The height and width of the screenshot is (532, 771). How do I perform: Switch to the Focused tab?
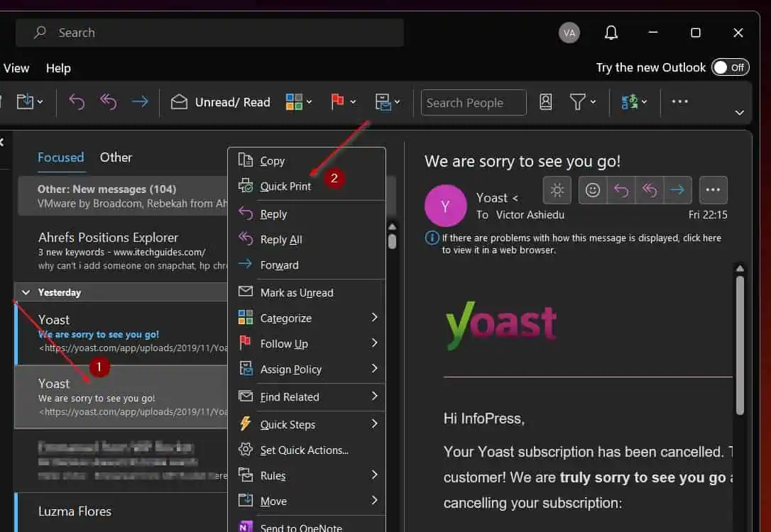click(x=61, y=157)
